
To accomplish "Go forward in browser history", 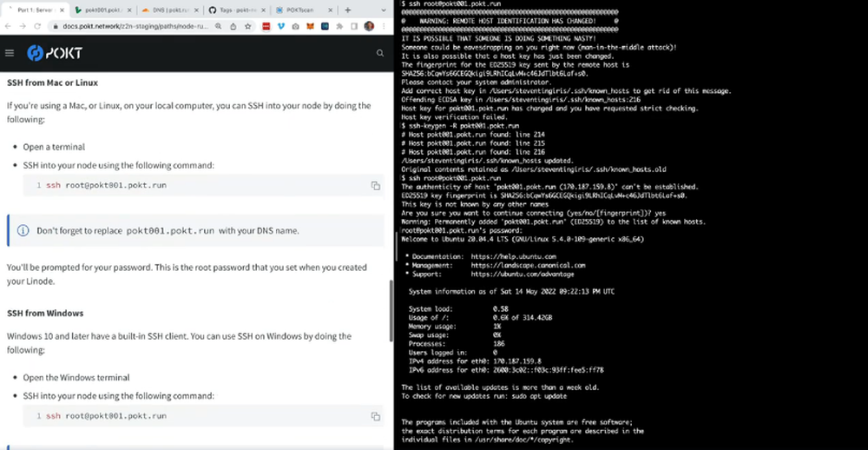I will [23, 26].
